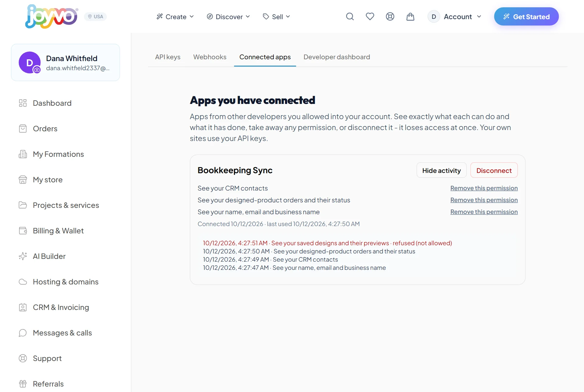The height and width of the screenshot is (392, 584).
Task: Click the Hosting & domains cloud icon
Action: (23, 282)
